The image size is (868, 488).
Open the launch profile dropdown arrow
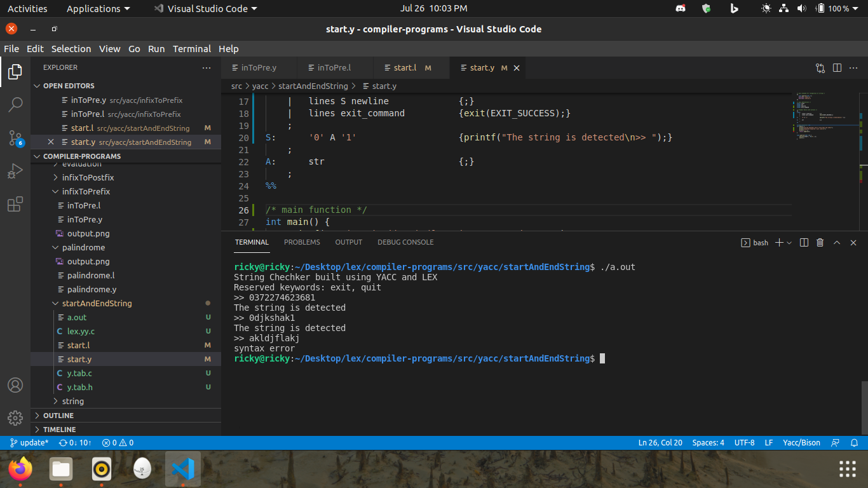[x=789, y=243]
